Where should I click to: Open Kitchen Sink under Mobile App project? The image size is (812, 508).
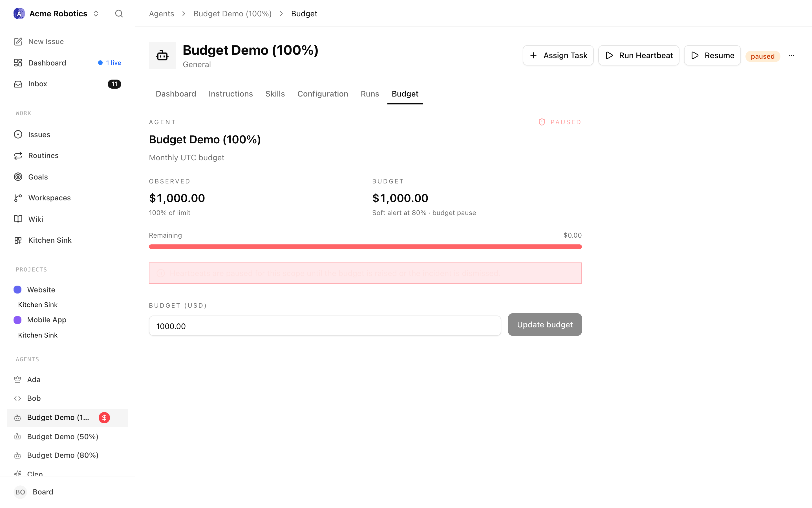click(37, 335)
